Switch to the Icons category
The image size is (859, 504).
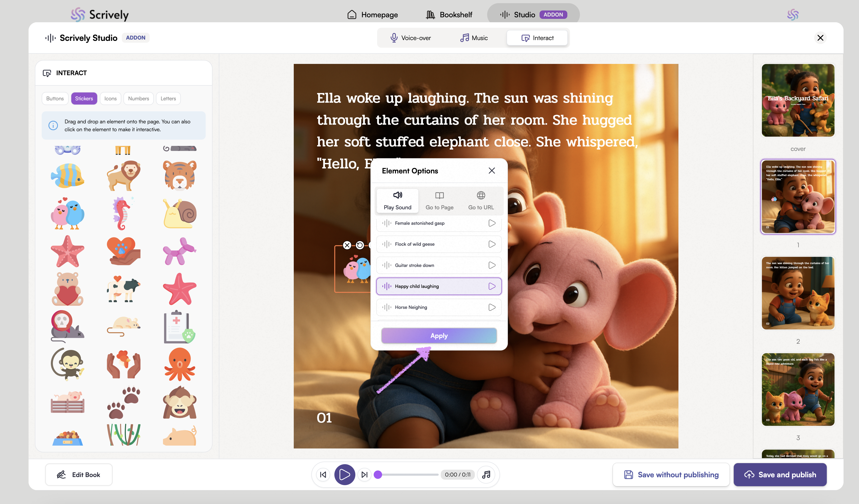(x=110, y=98)
